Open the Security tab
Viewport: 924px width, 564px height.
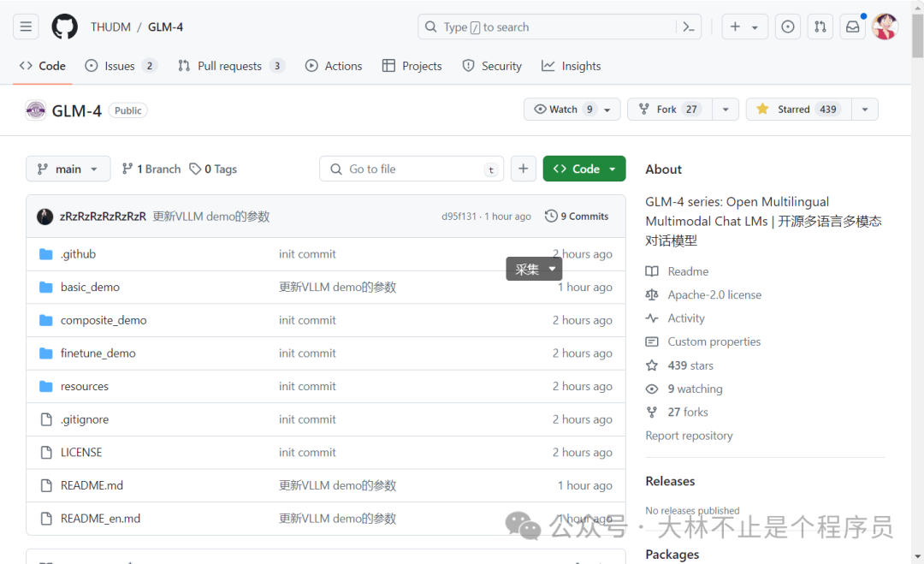click(492, 66)
